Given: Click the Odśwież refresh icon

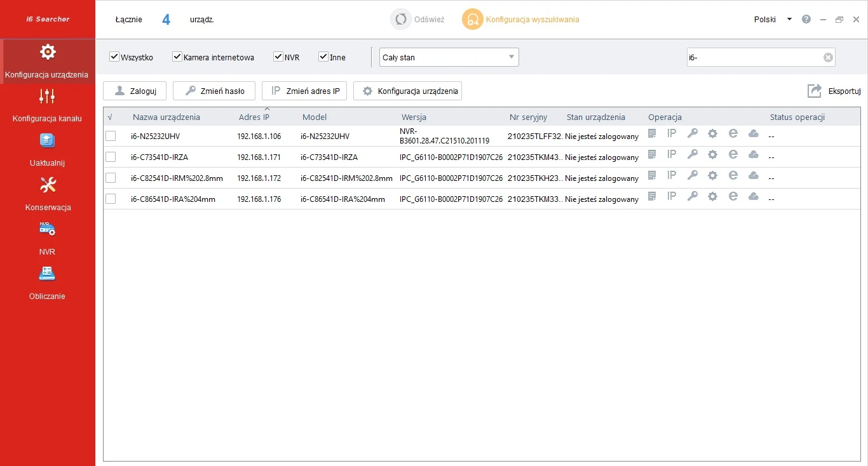Looking at the screenshot, I should pos(401,19).
